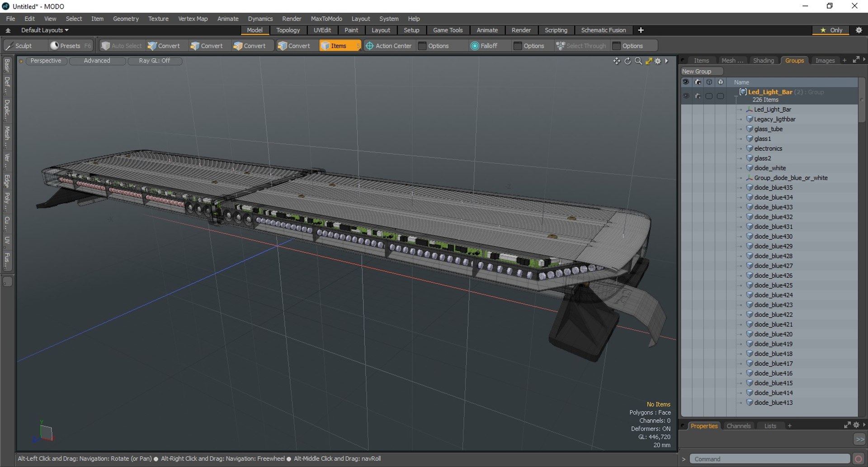Activate Items selection mode
The image size is (868, 467).
(x=340, y=46)
